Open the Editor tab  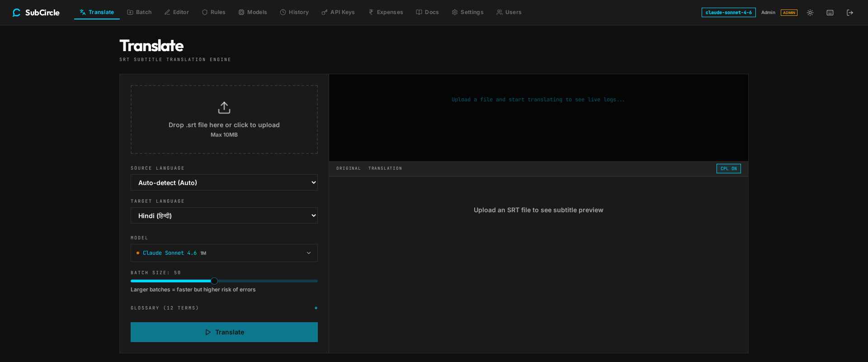[177, 12]
